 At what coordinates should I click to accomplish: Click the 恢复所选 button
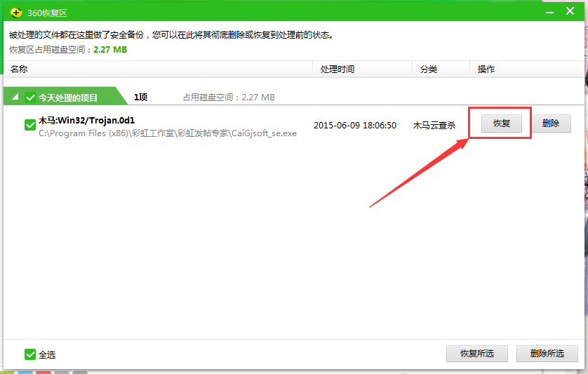coord(477,354)
